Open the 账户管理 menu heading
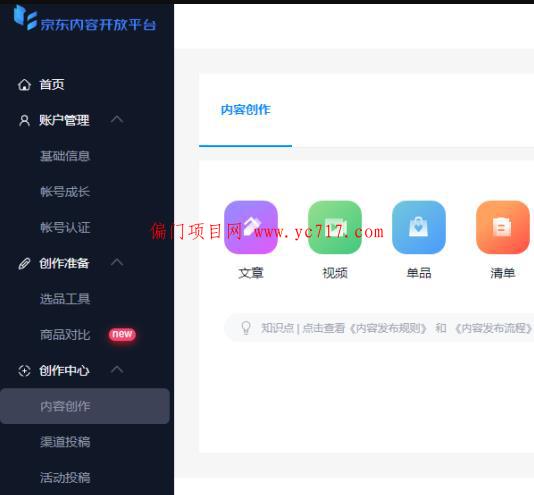Image resolution: width=534 pixels, height=495 pixels. 64,120
